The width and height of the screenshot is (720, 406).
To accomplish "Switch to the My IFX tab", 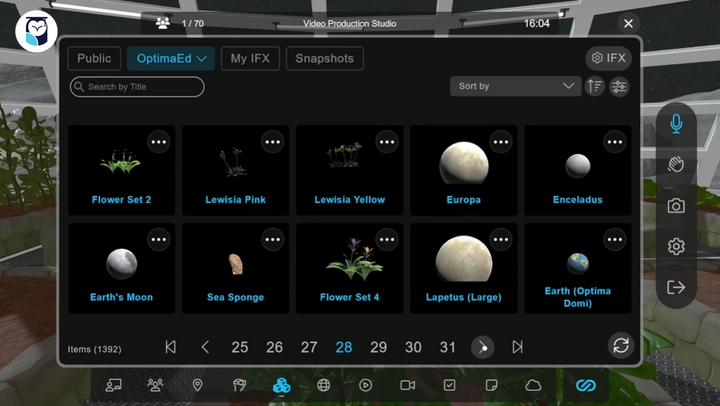I will tap(250, 59).
